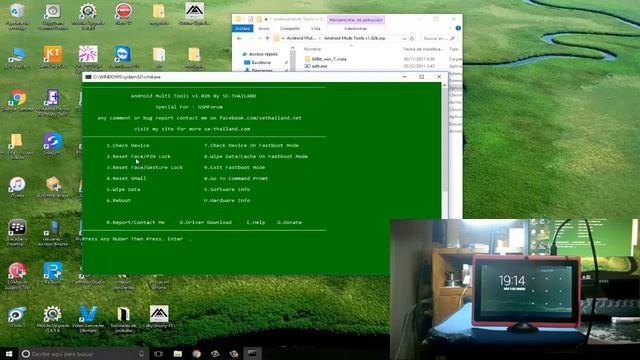This screenshot has height=360, width=640.
Task: Open the Archivo tab in Explorer
Action: [242, 29]
